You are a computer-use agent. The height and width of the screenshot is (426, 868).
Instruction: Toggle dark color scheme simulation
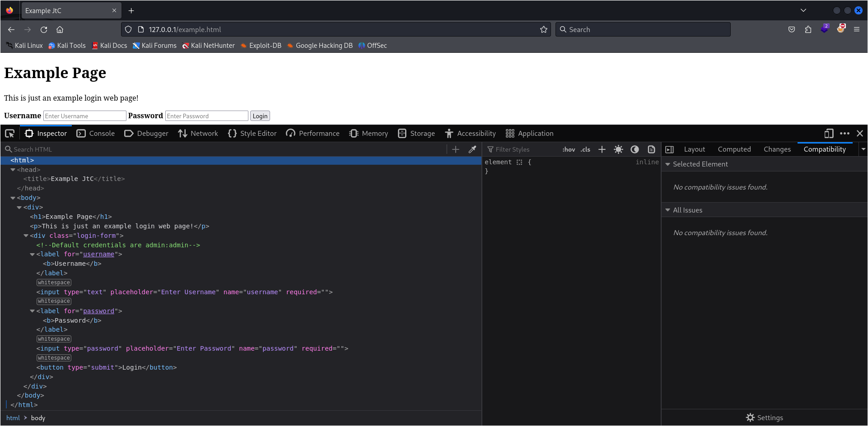[x=635, y=149]
